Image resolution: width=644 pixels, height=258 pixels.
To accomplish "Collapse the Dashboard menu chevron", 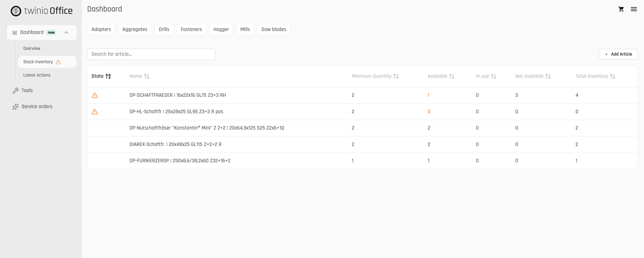I will click(x=67, y=32).
